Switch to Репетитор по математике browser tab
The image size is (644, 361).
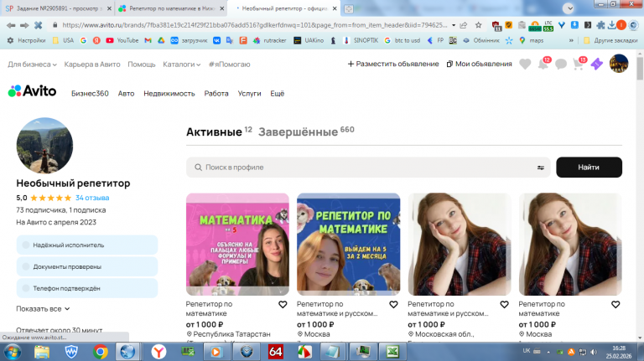(x=171, y=8)
